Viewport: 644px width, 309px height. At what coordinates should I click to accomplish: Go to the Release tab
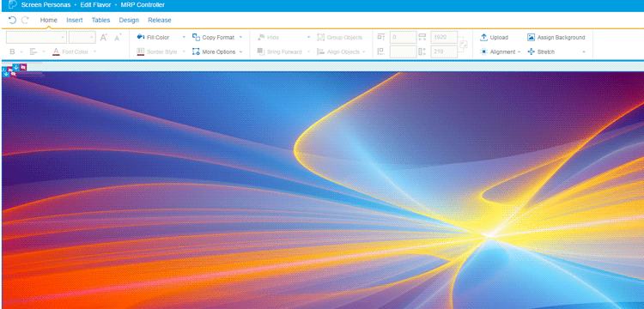click(160, 20)
